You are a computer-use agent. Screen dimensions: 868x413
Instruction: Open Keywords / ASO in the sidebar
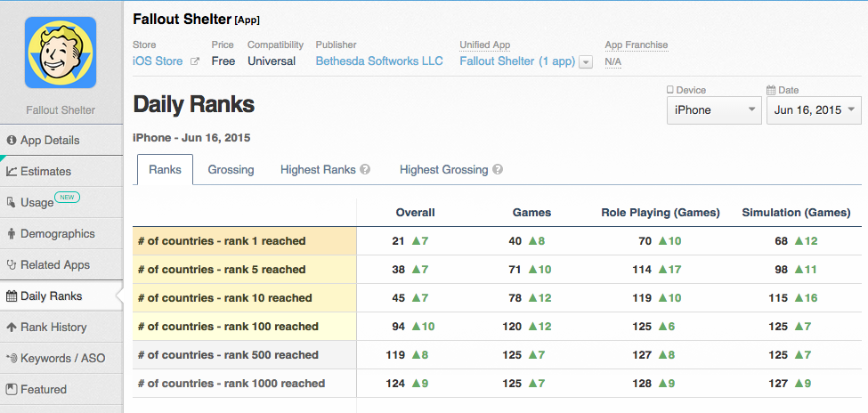[x=61, y=358]
